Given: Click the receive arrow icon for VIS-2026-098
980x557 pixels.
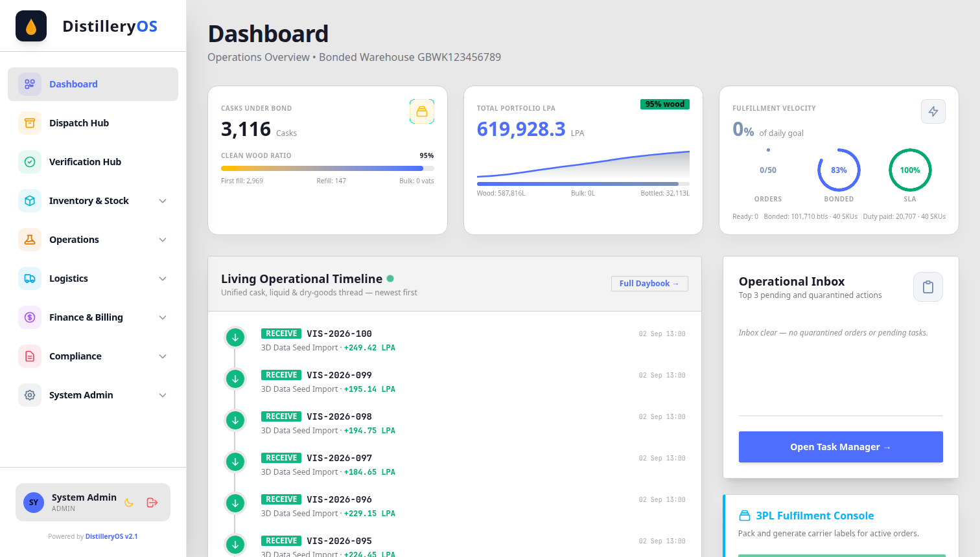Looking at the screenshot, I should pos(235,420).
